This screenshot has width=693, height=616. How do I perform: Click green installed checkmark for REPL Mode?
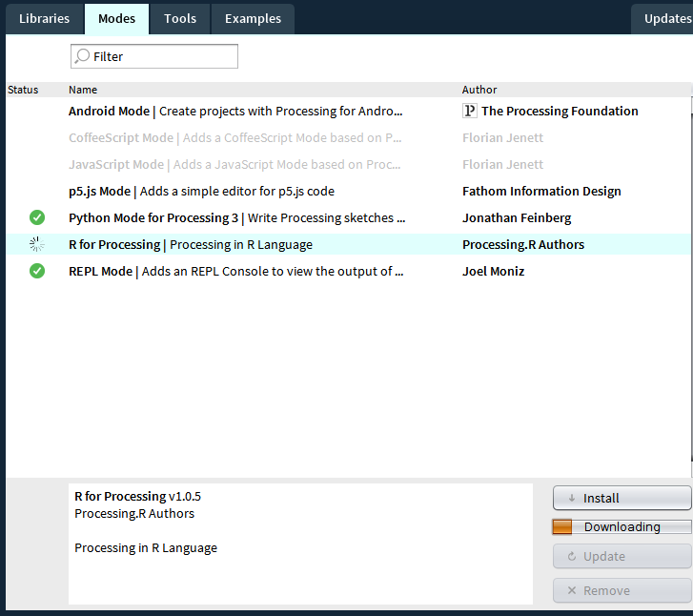[37, 271]
